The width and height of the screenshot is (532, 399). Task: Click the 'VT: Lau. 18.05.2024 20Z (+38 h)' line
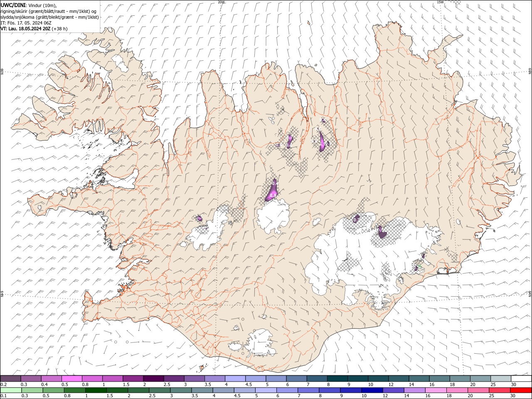(34, 29)
